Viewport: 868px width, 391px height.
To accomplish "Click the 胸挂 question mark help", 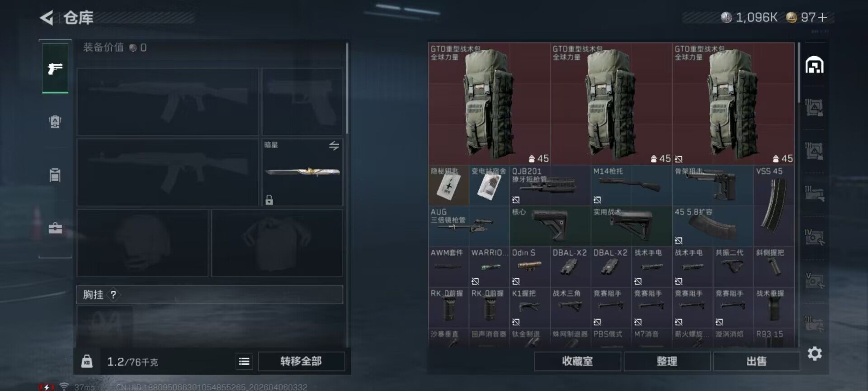I will (113, 295).
